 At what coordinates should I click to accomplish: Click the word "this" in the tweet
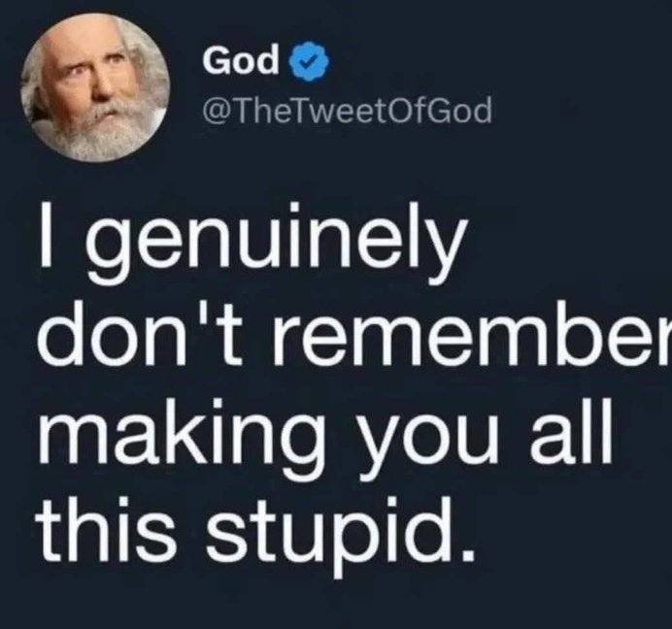[107, 528]
